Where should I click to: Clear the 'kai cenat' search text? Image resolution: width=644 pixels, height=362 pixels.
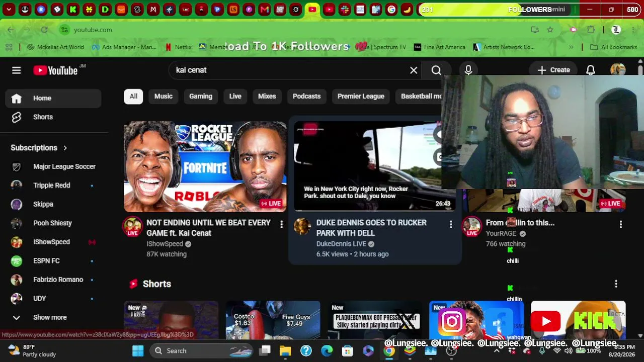point(414,70)
